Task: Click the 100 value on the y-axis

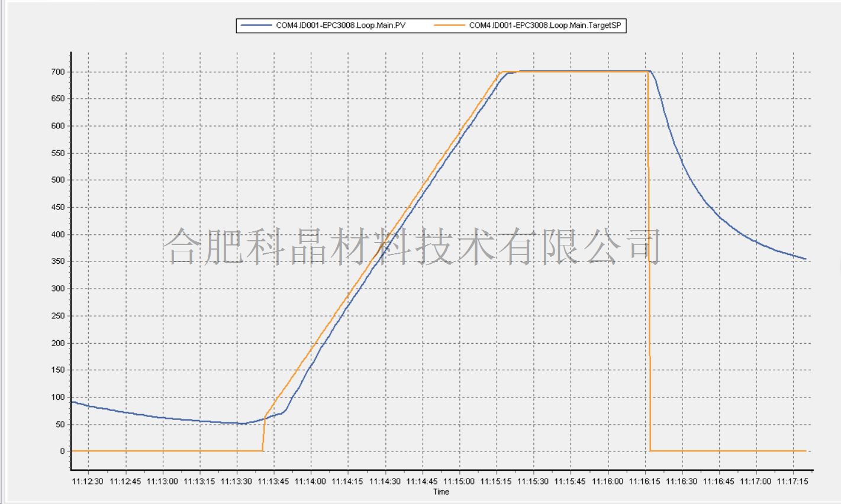Action: (57, 397)
